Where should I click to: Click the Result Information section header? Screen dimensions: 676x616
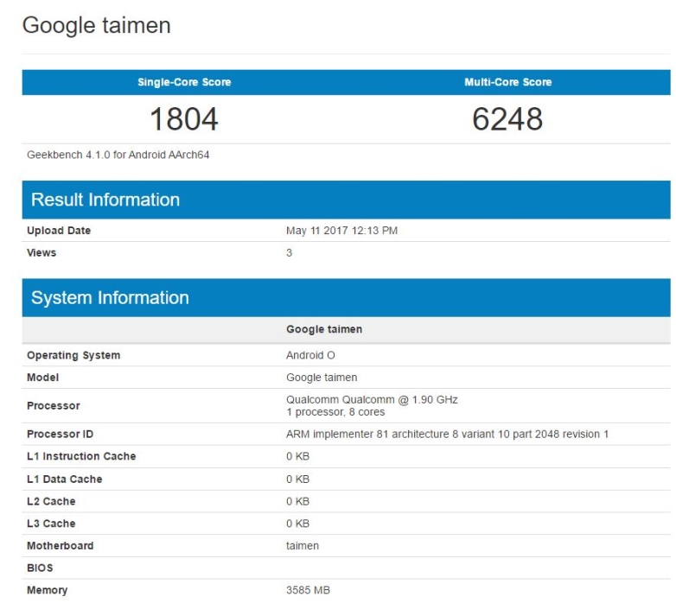click(x=105, y=200)
